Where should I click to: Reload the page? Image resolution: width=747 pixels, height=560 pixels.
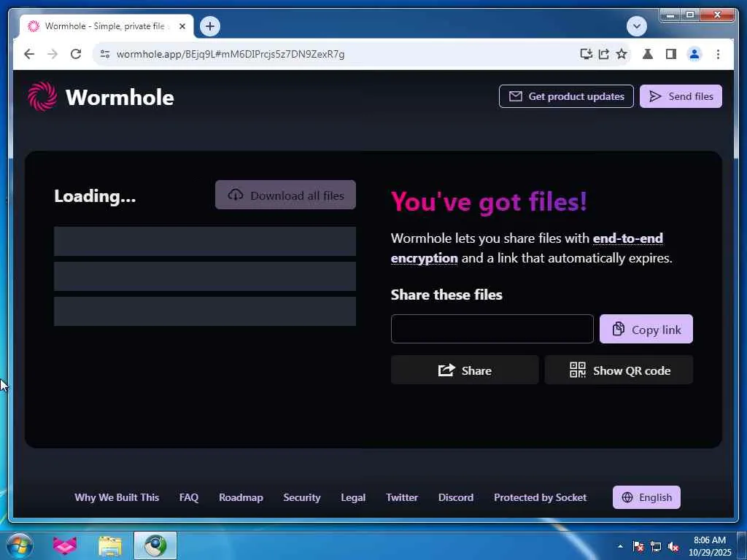(x=76, y=54)
